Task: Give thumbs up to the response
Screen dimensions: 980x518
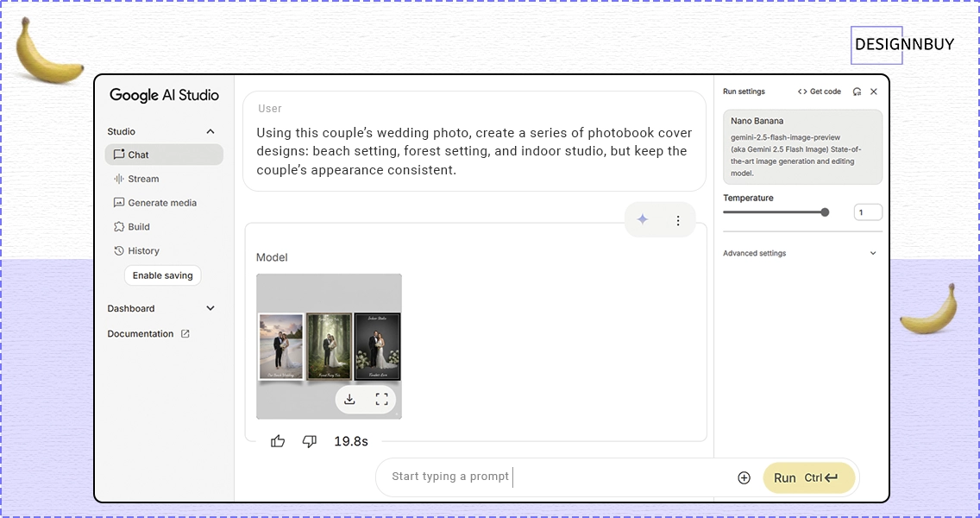Action: click(x=278, y=442)
